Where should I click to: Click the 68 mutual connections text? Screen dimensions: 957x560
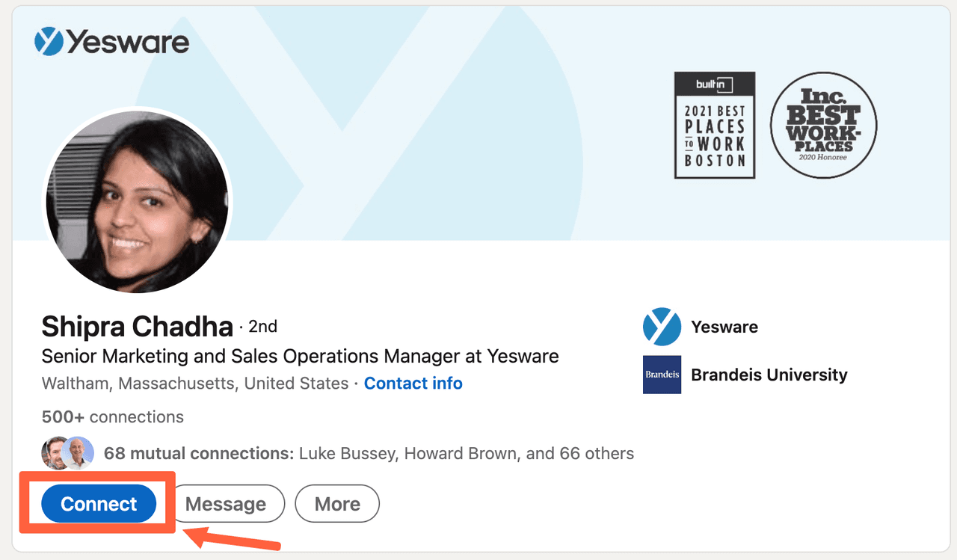coord(197,453)
